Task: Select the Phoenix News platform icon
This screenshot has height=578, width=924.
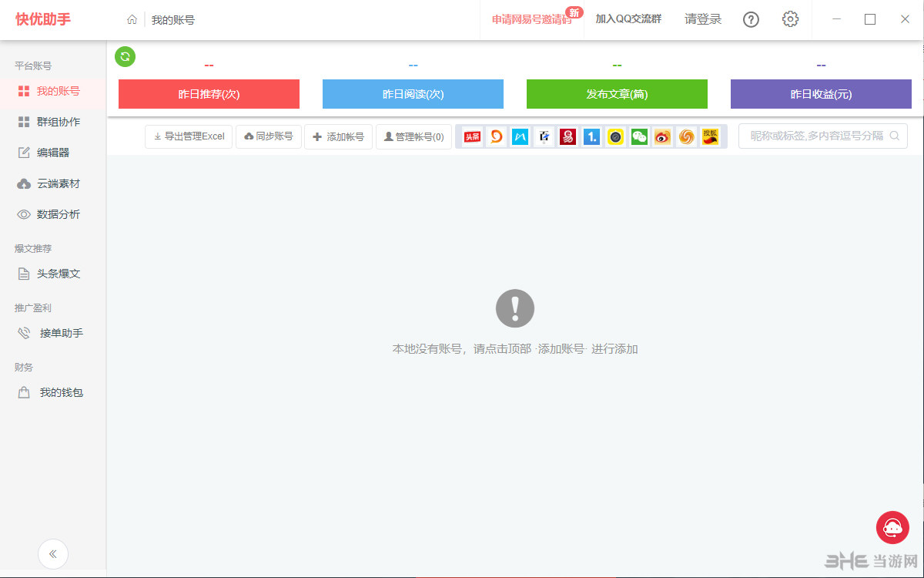Action: coord(686,136)
